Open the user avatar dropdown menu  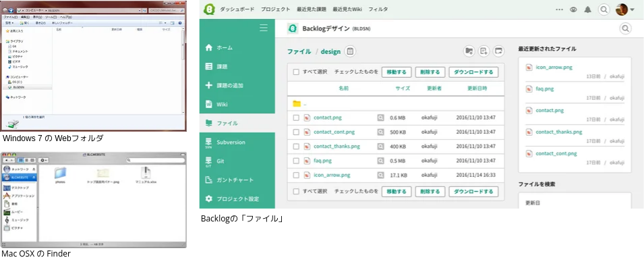tap(625, 9)
